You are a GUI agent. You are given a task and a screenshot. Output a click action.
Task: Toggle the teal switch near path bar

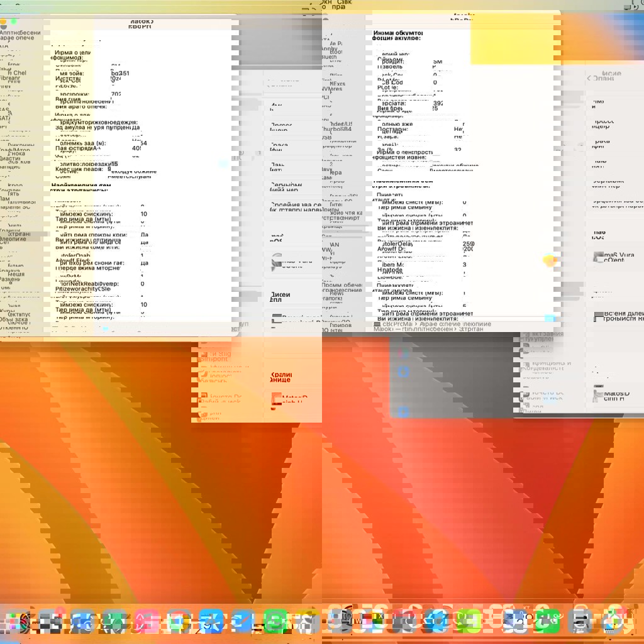(550, 319)
